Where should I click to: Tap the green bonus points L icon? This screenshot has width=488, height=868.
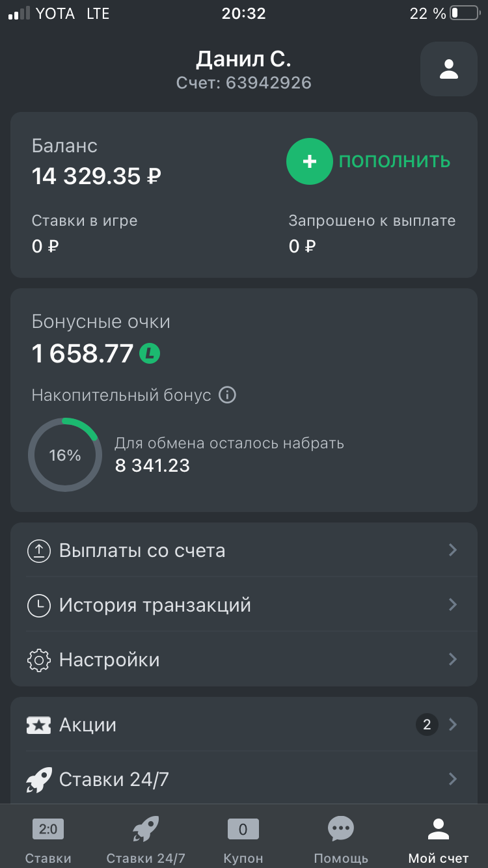coord(150,353)
